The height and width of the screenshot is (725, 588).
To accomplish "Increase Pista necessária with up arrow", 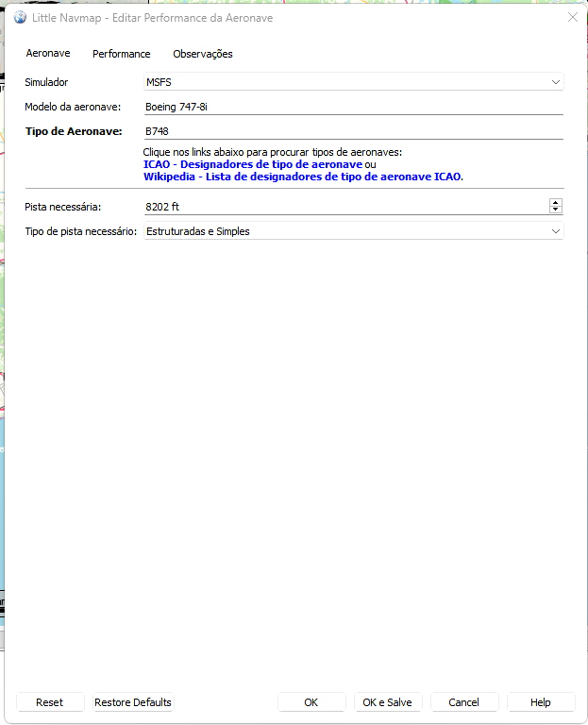I will pyautogui.click(x=556, y=202).
